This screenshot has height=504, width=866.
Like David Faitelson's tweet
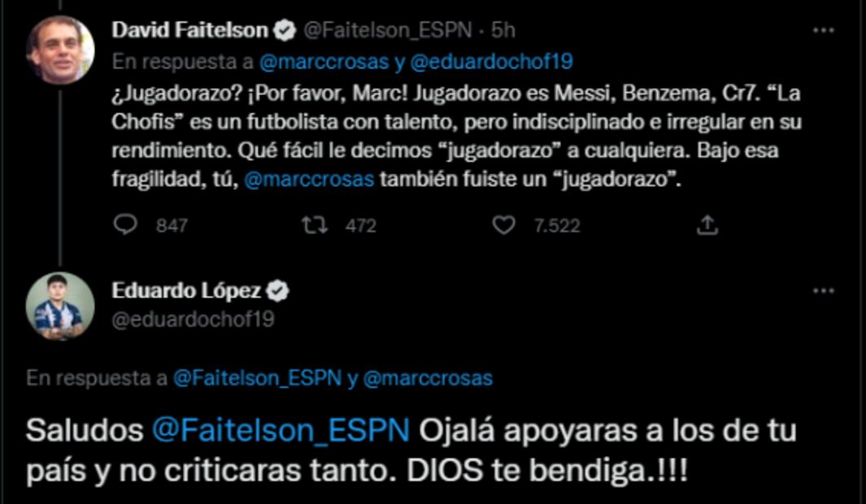[504, 224]
